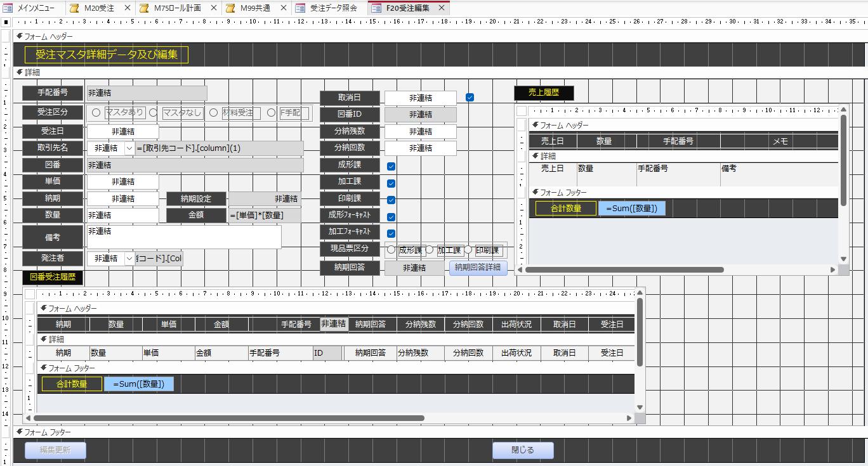Toggle the 印刷課 checkbox
Viewport: 868px width, 466px height.
(x=391, y=200)
